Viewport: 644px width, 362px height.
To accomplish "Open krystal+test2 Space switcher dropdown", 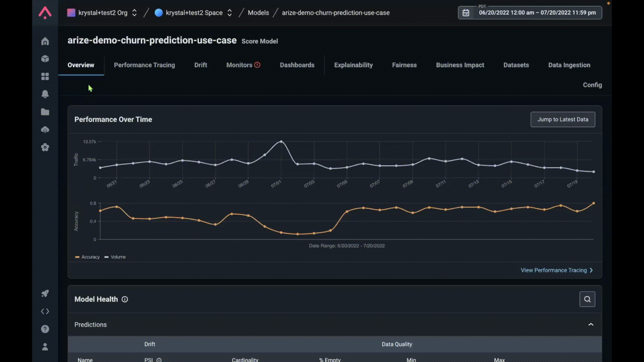I will pyautogui.click(x=230, y=13).
